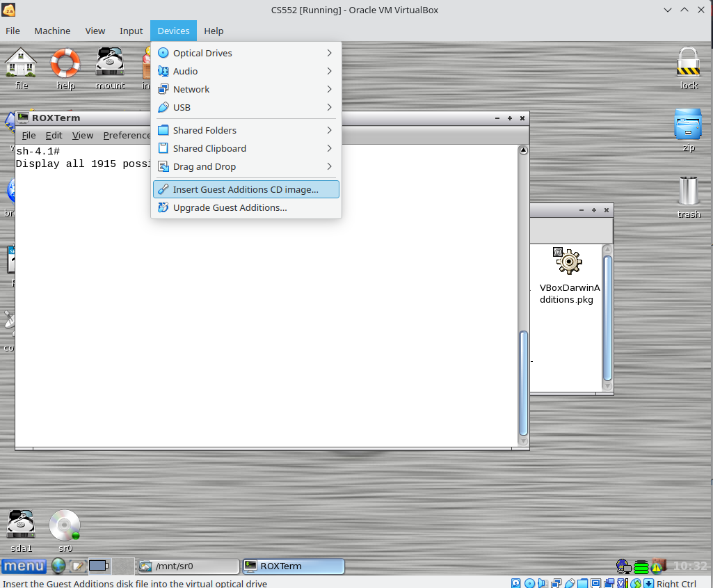Screen dimensions: 713x588
Task: Click the Puppy menu start button
Action: pos(24,566)
